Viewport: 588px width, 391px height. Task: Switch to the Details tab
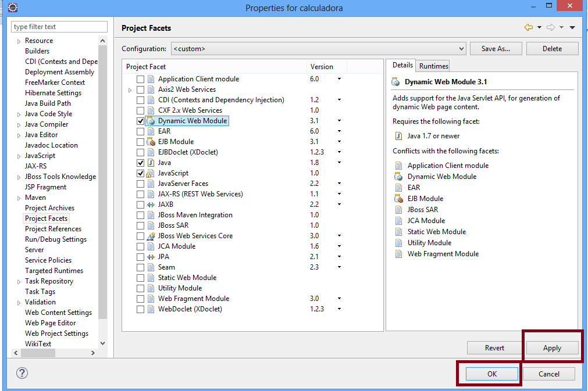(x=402, y=65)
